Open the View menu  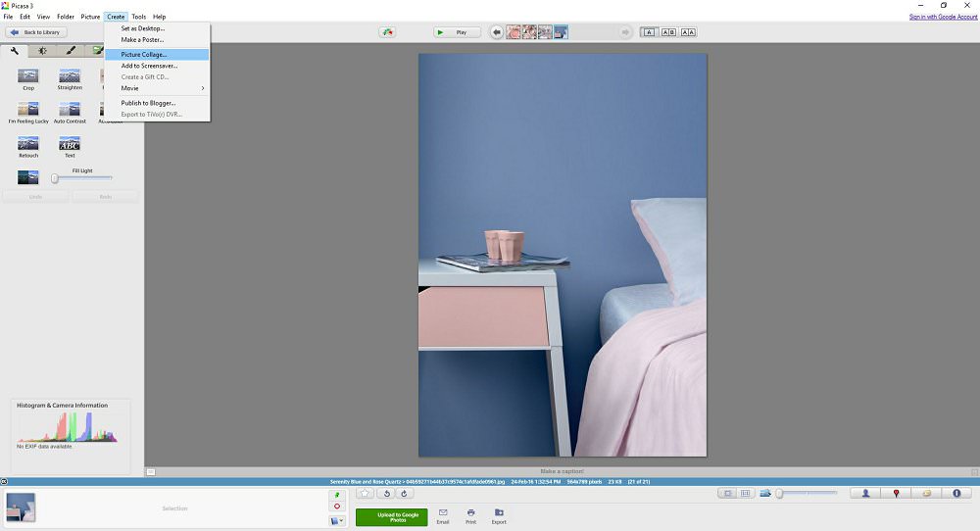[x=44, y=17]
